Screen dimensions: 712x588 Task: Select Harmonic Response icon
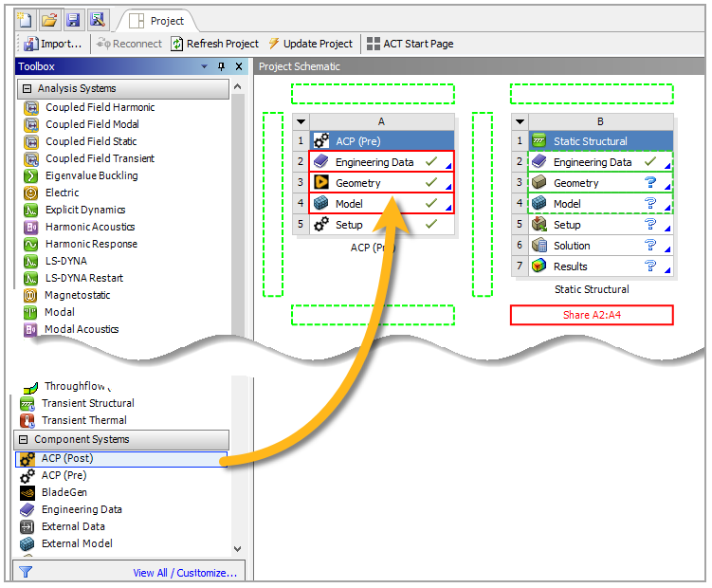31,244
